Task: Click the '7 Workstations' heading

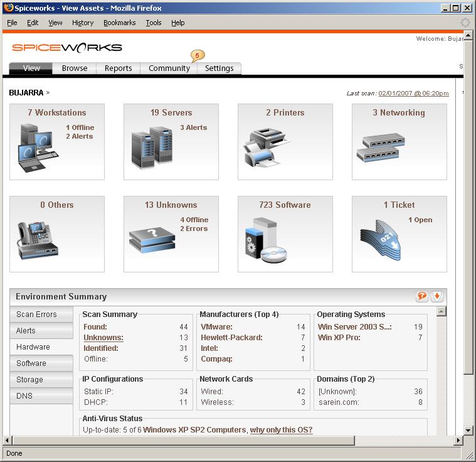Action: click(57, 112)
